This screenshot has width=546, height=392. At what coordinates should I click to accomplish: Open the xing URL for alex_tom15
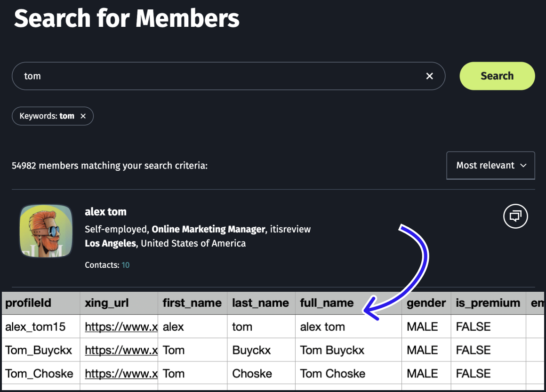tap(121, 327)
